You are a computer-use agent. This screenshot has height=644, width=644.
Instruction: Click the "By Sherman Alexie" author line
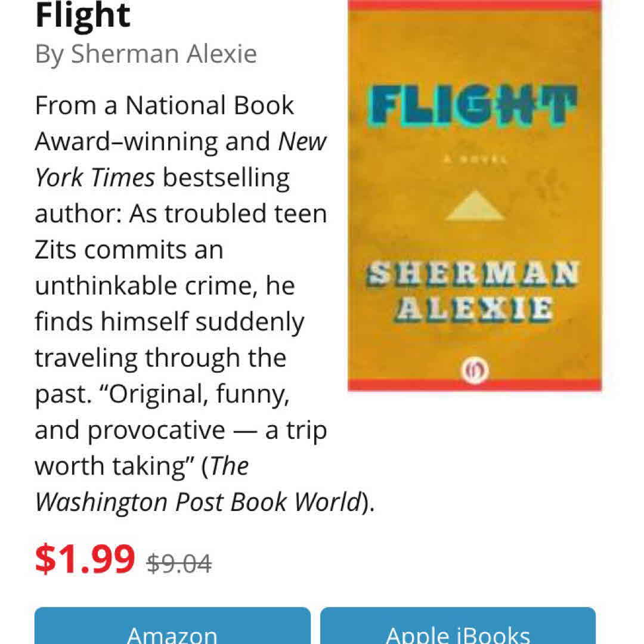[146, 54]
